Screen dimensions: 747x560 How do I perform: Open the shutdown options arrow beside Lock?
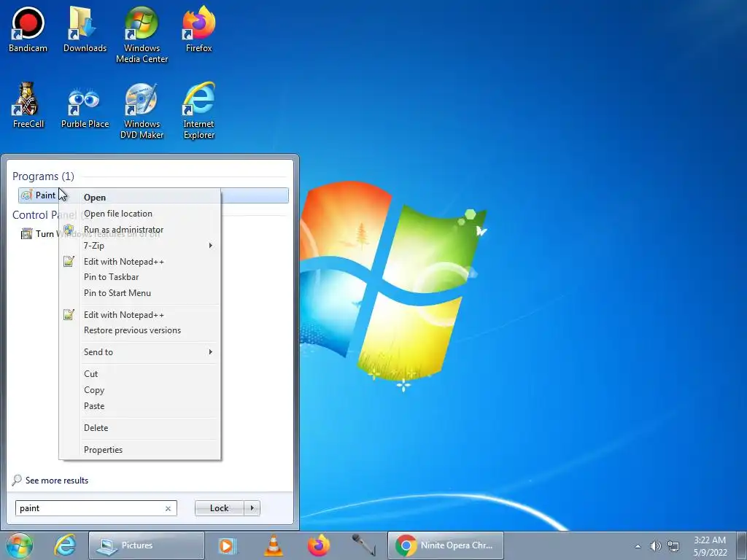tap(252, 508)
